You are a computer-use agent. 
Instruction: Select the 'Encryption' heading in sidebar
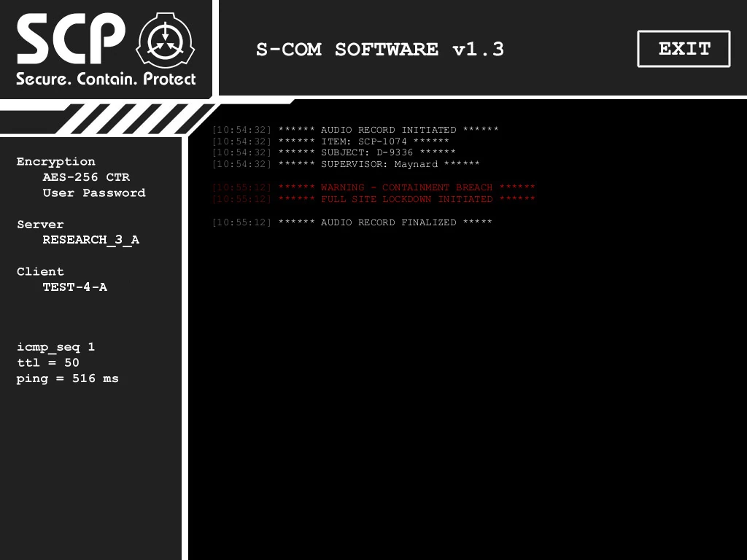coord(55,161)
